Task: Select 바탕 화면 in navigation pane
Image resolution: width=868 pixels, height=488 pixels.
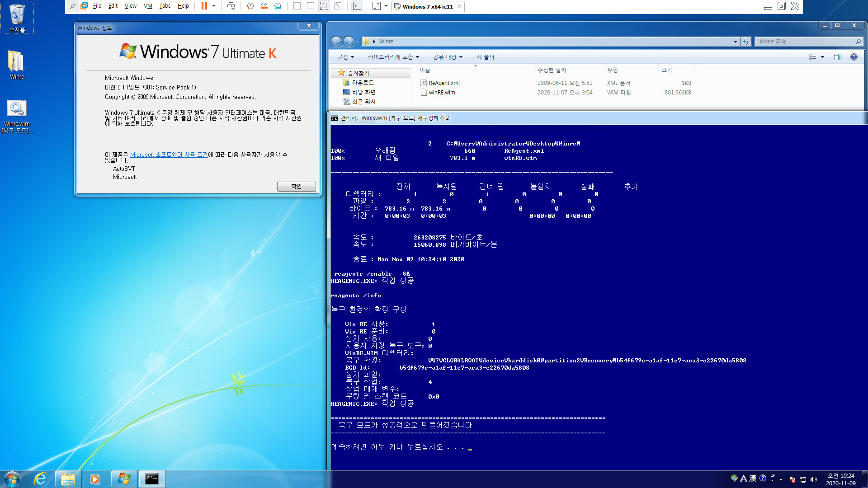Action: [363, 92]
